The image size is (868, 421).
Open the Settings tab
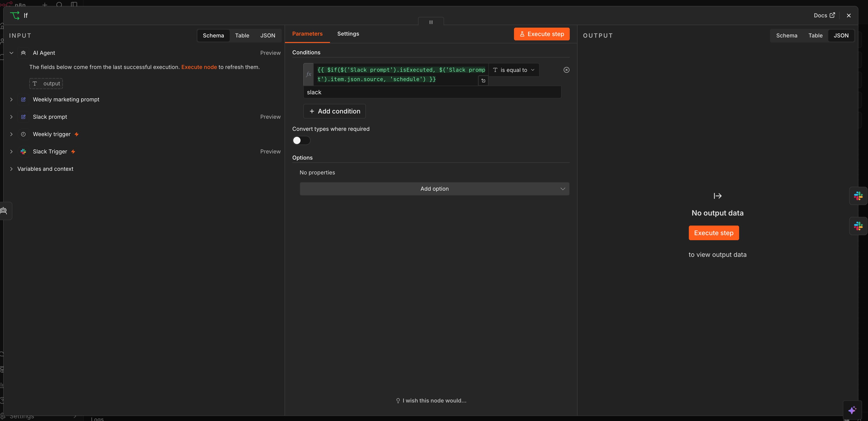(x=348, y=34)
